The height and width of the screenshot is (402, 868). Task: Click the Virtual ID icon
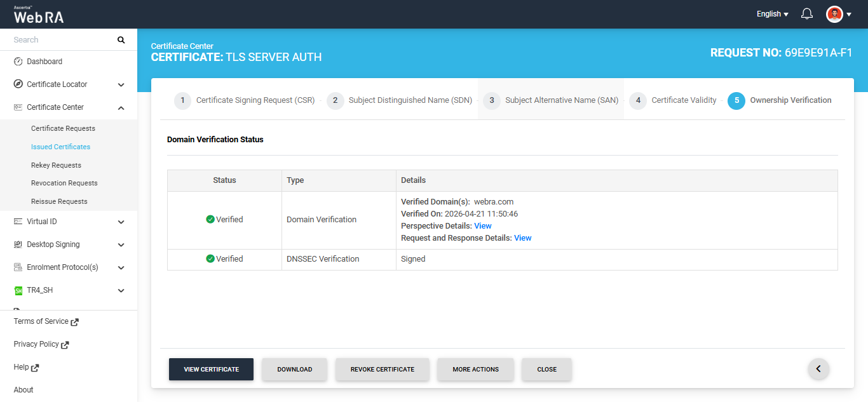tap(18, 222)
